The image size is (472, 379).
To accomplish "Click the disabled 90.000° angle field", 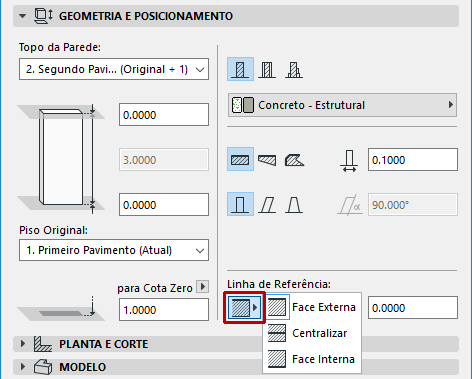I will [x=413, y=205].
